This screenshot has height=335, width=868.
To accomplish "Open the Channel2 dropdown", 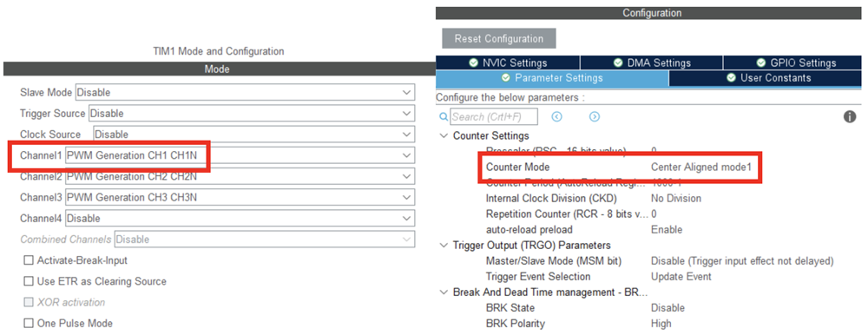I will [x=240, y=177].
